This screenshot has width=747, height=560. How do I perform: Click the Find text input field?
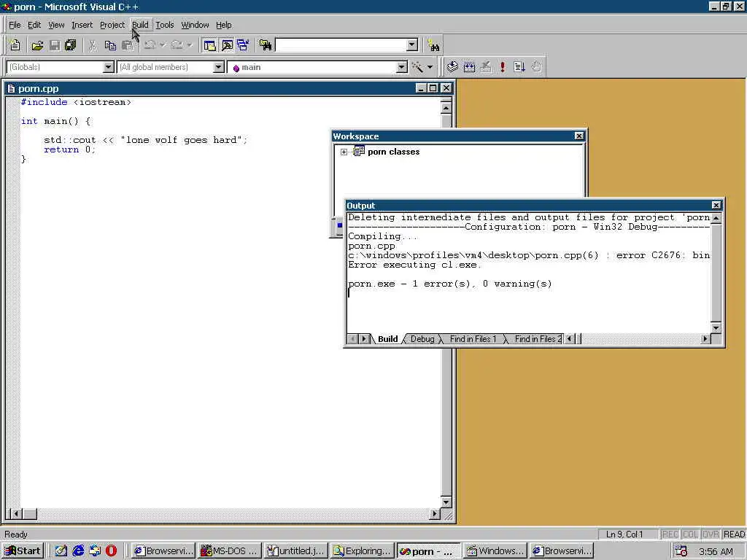point(341,45)
